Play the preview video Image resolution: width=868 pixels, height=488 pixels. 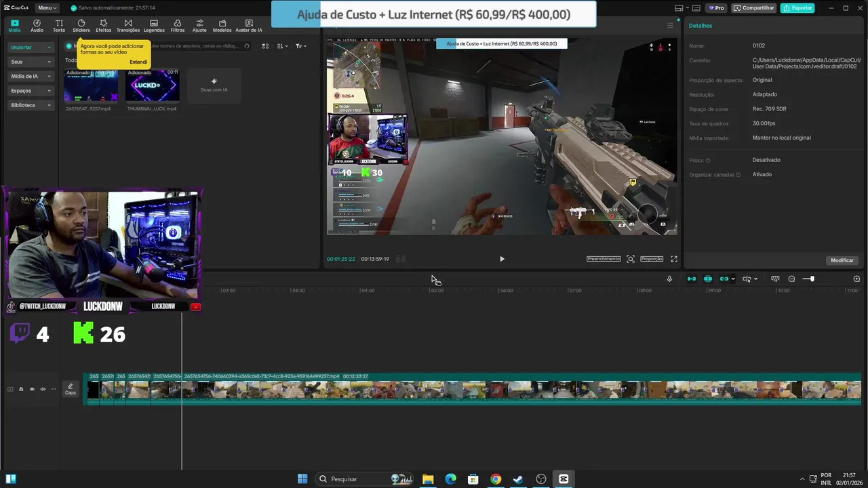pyautogui.click(x=502, y=259)
